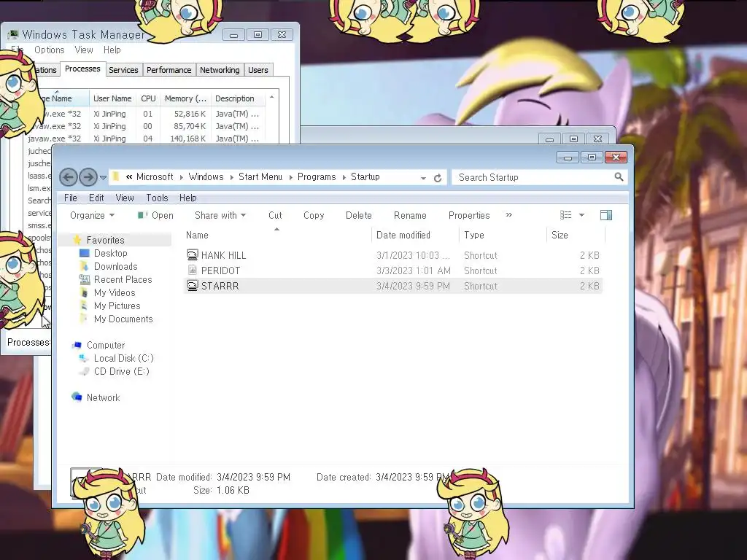
Task: Click the search magnifier icon
Action: pyautogui.click(x=619, y=177)
